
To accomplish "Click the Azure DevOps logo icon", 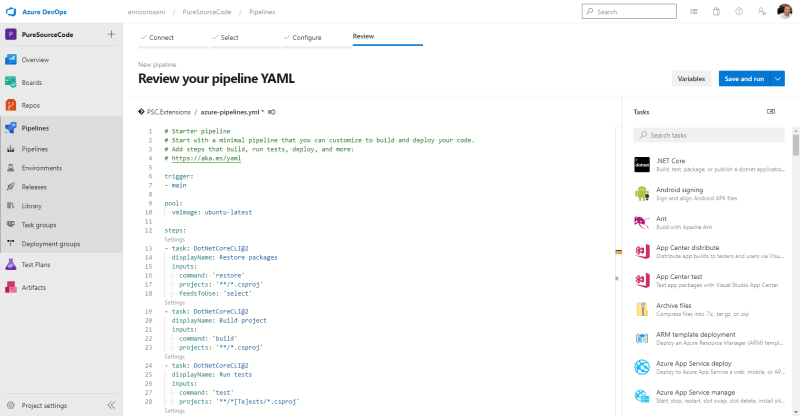I will coord(11,12).
